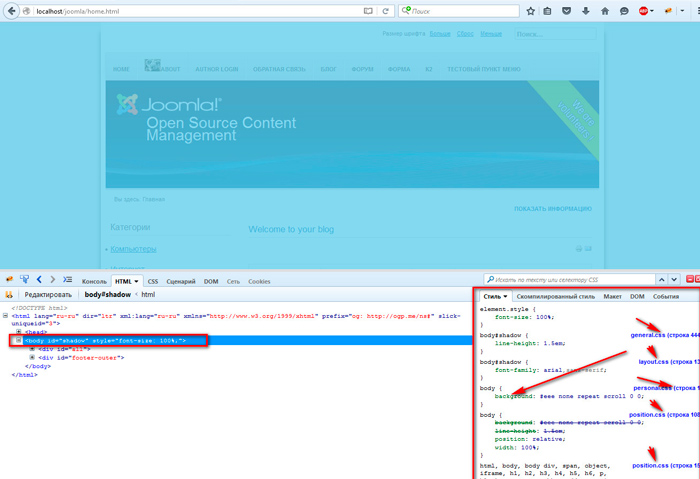The width and height of the screenshot is (700, 479).
Task: Expand the div id footer-outer node
Action: [32, 358]
